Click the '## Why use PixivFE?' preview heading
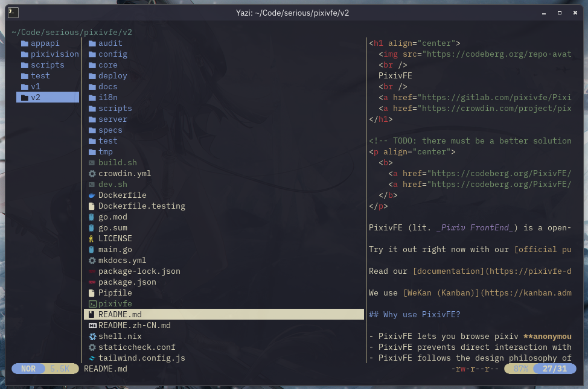 click(x=414, y=315)
